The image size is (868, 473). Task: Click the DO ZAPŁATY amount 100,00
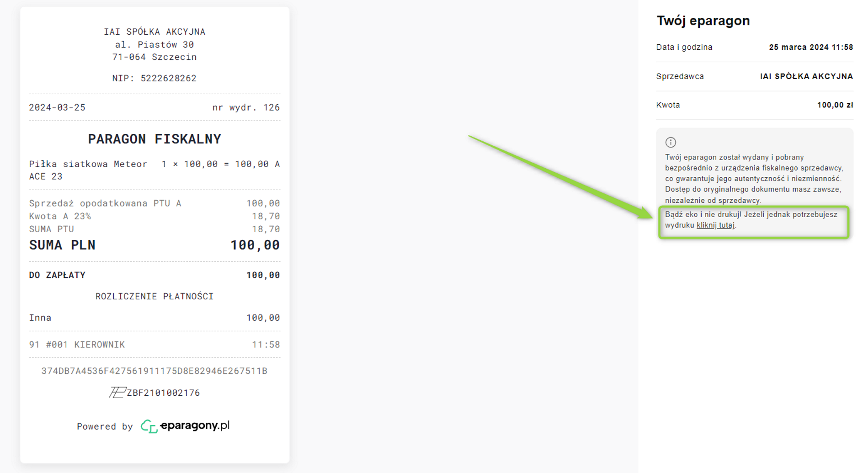tap(263, 275)
